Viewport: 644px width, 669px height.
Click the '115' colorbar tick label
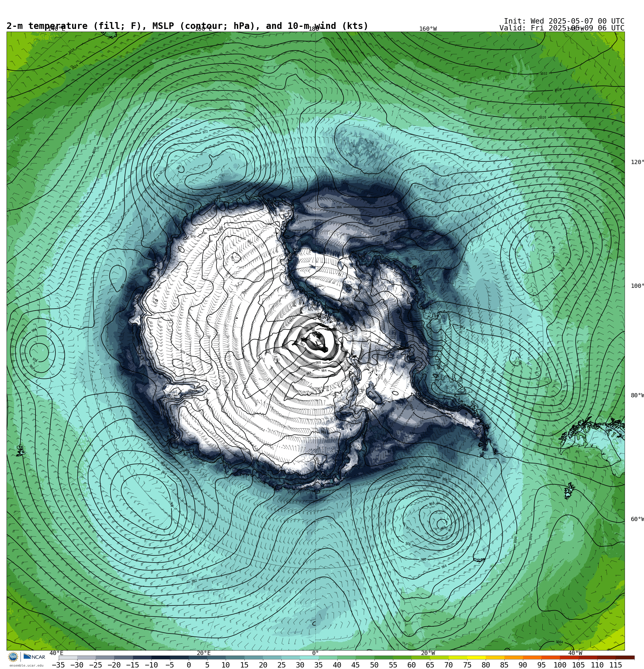click(x=615, y=665)
